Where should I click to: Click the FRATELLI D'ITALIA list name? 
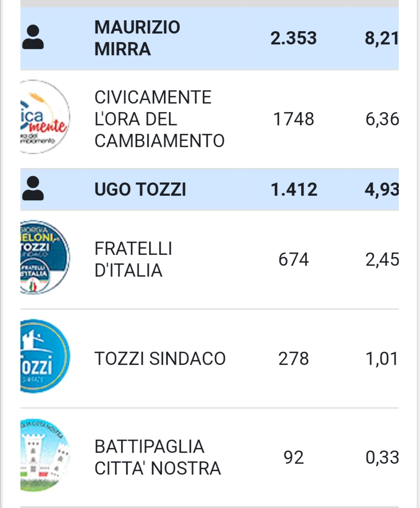(133, 259)
